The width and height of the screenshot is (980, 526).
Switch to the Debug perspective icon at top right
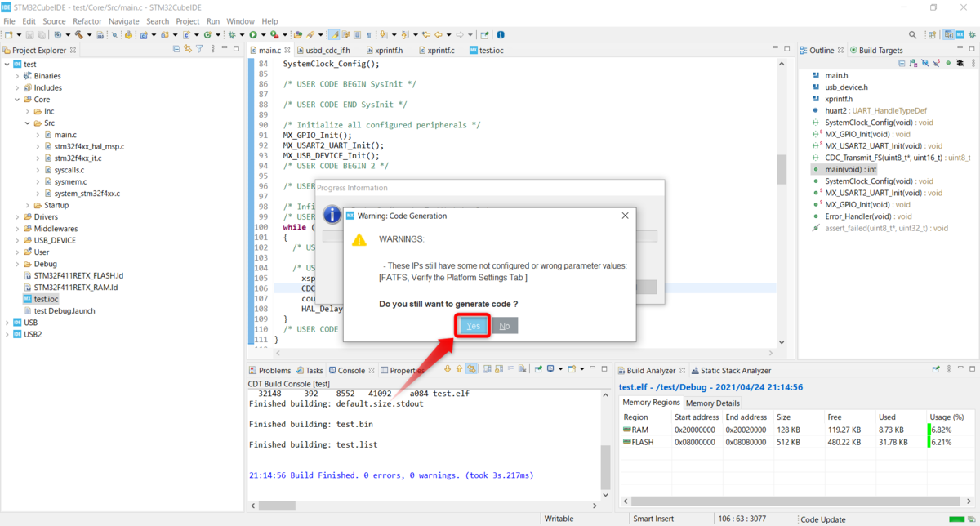click(972, 35)
